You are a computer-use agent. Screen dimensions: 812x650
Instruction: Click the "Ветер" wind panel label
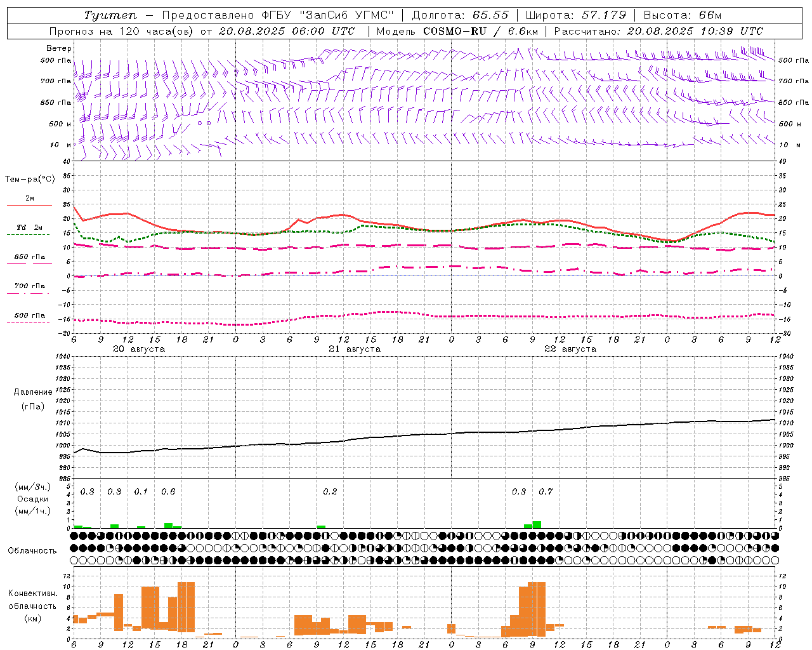(58, 48)
